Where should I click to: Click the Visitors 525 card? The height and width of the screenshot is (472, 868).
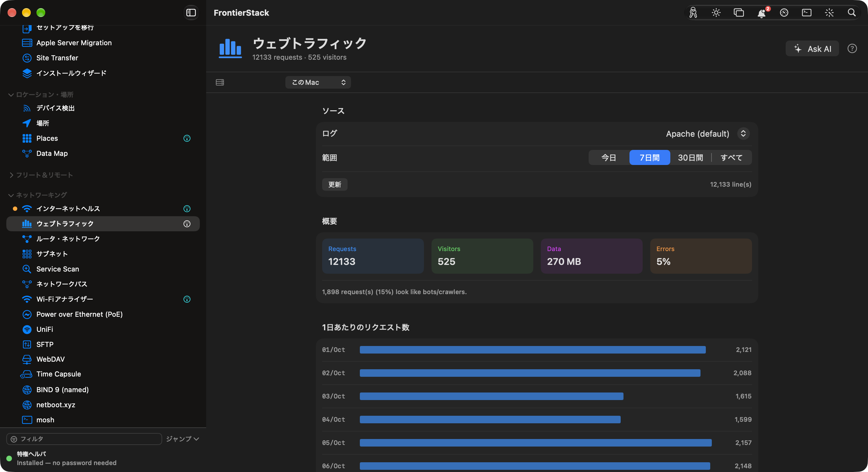click(x=482, y=256)
